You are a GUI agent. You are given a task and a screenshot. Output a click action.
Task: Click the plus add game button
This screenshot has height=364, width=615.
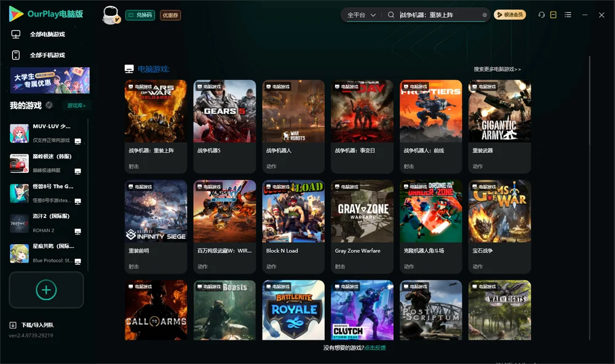(x=46, y=290)
